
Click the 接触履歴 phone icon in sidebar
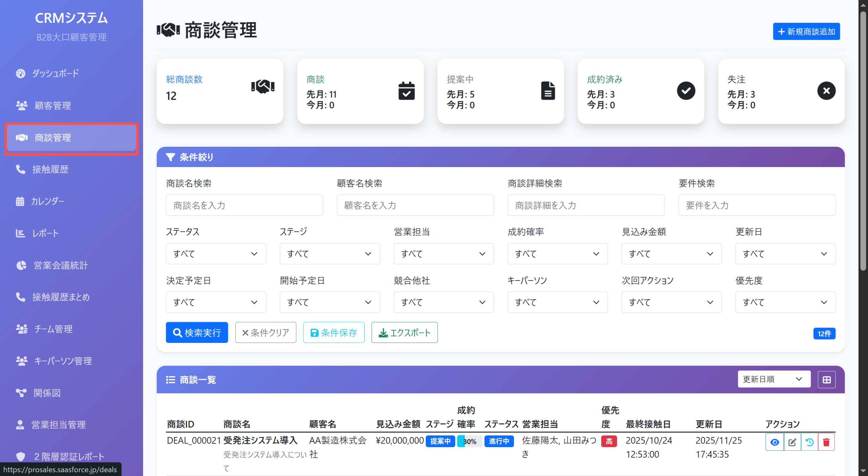[21, 169]
